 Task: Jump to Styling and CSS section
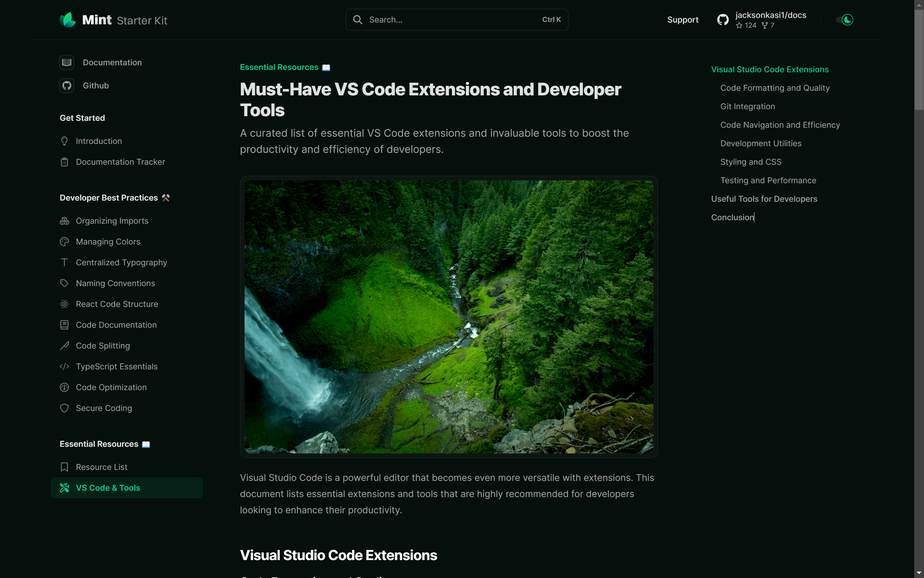[x=751, y=162]
